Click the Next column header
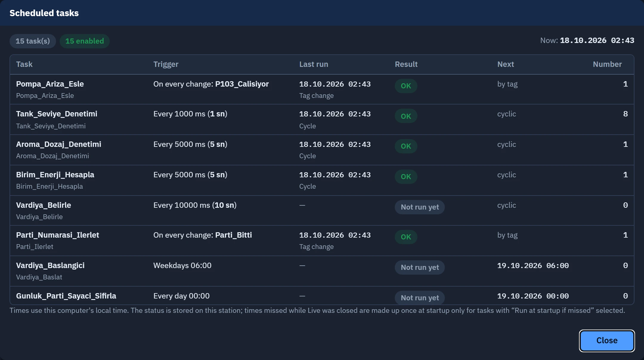 [506, 64]
